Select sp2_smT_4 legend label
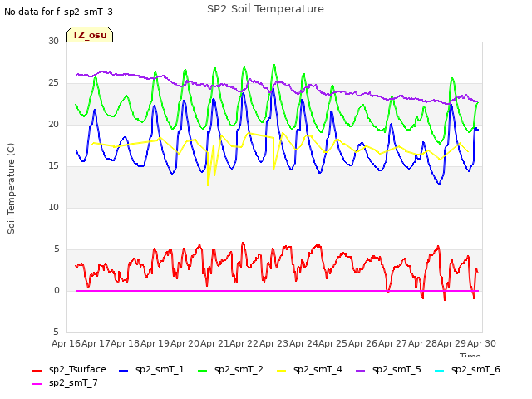532x399 pixels. 318,369
